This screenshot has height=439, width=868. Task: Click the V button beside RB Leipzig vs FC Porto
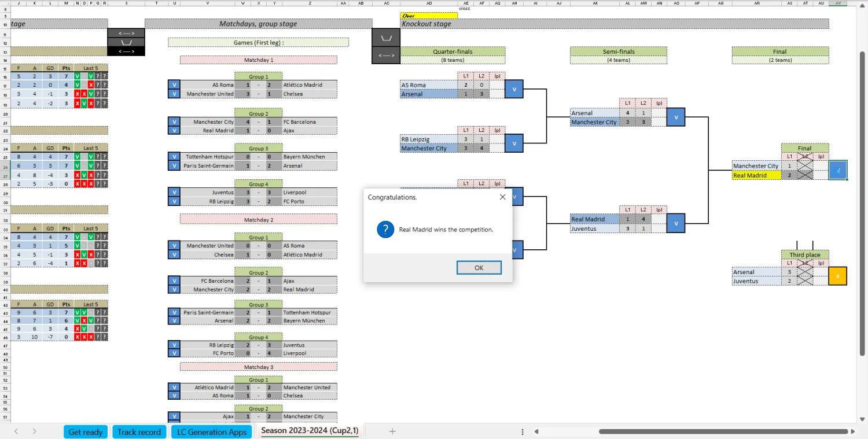174,201
